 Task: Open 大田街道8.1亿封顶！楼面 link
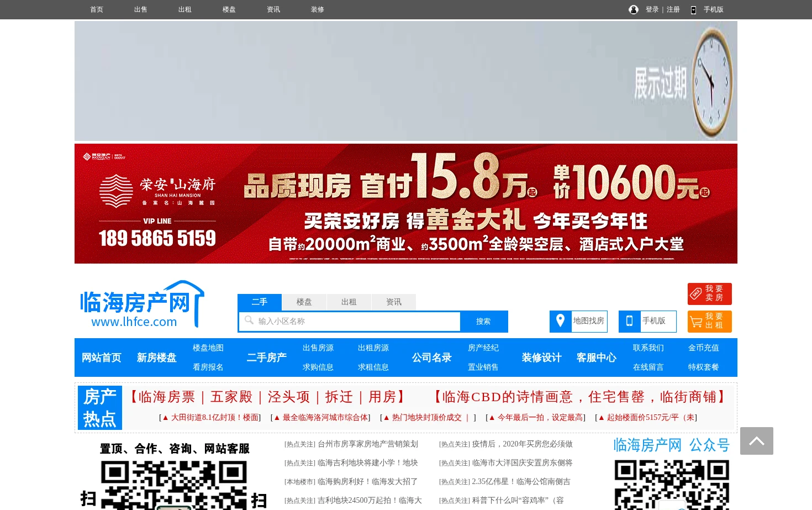coord(210,417)
